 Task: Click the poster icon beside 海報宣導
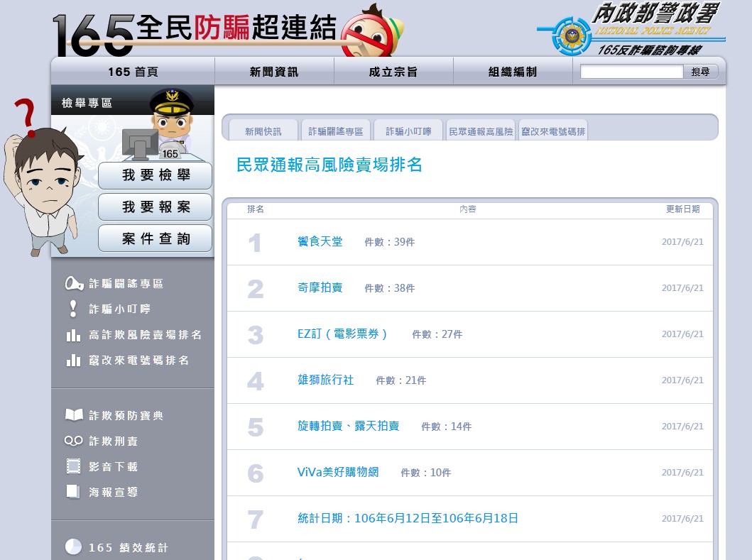[73, 491]
